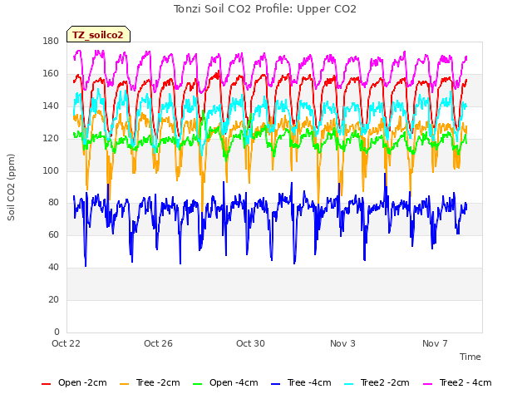Click the blue Tree -4cm legend swatch
Image resolution: width=532 pixels, height=399 pixels.
[276, 384]
